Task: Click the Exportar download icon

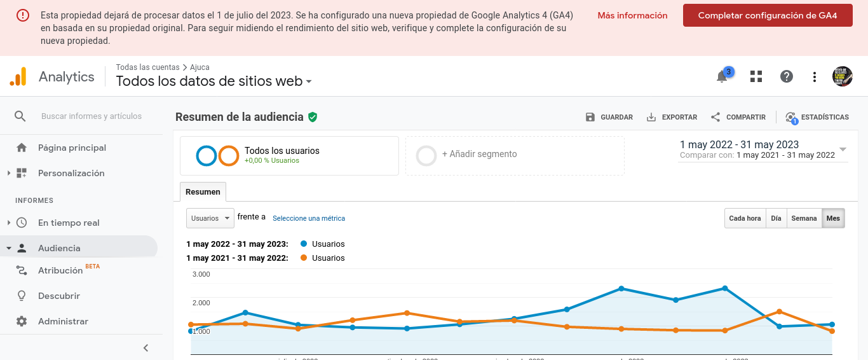Action: [651, 117]
